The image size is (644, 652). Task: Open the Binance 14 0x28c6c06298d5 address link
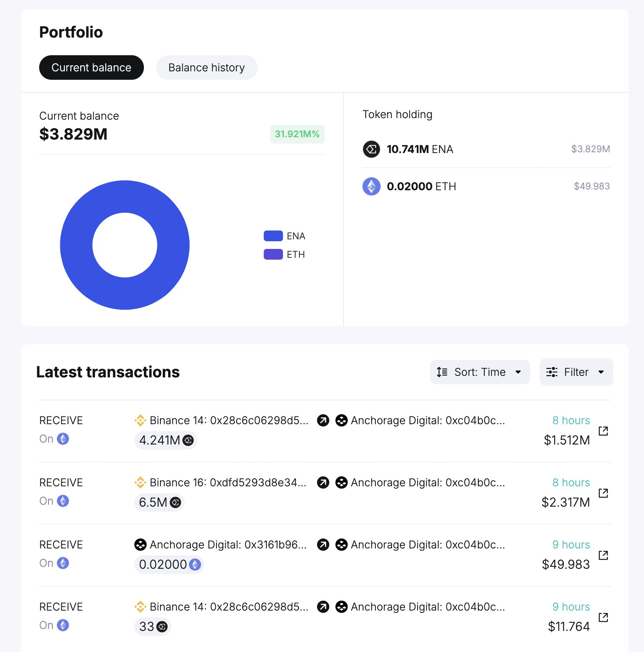click(229, 421)
